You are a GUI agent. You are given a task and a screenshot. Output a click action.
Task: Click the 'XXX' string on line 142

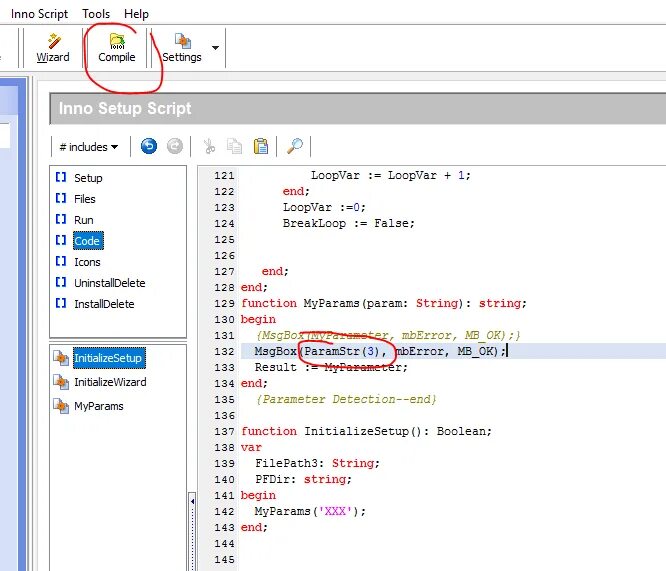335,511
